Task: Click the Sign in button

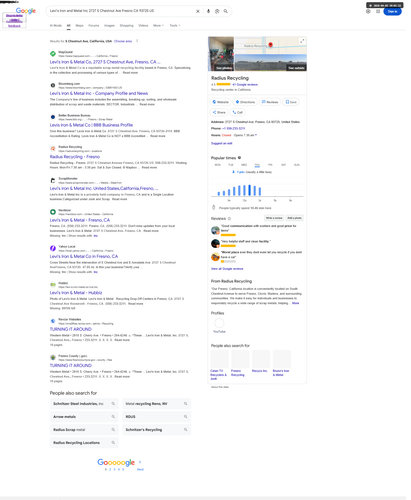Action: coord(392,11)
